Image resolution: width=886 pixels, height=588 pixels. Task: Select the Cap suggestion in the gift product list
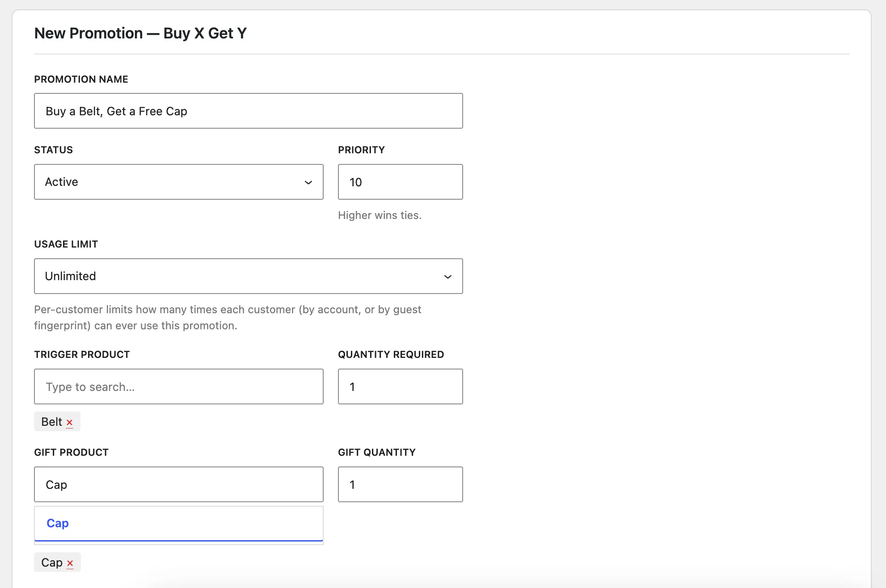point(179,523)
